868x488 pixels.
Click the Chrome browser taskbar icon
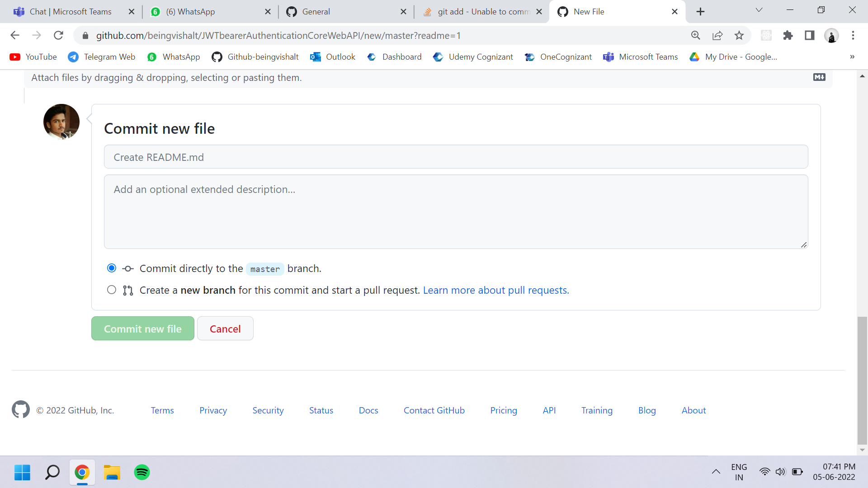coord(82,473)
